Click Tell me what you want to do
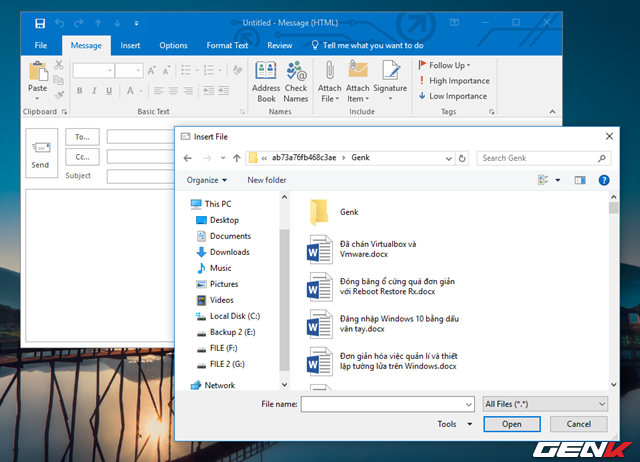Viewport: 640px width, 462px height. 367,45
